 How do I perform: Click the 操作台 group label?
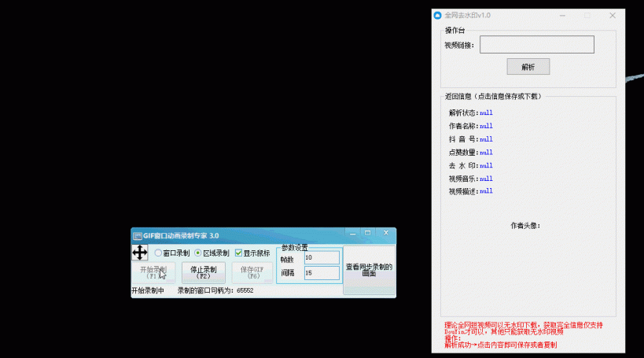click(x=455, y=31)
